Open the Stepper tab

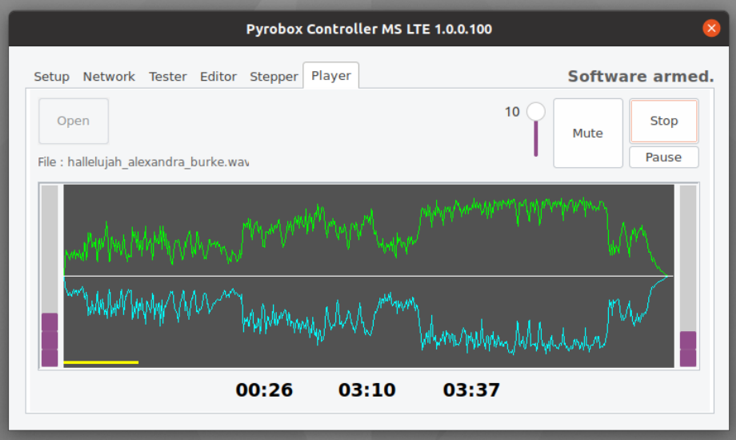pyautogui.click(x=274, y=76)
